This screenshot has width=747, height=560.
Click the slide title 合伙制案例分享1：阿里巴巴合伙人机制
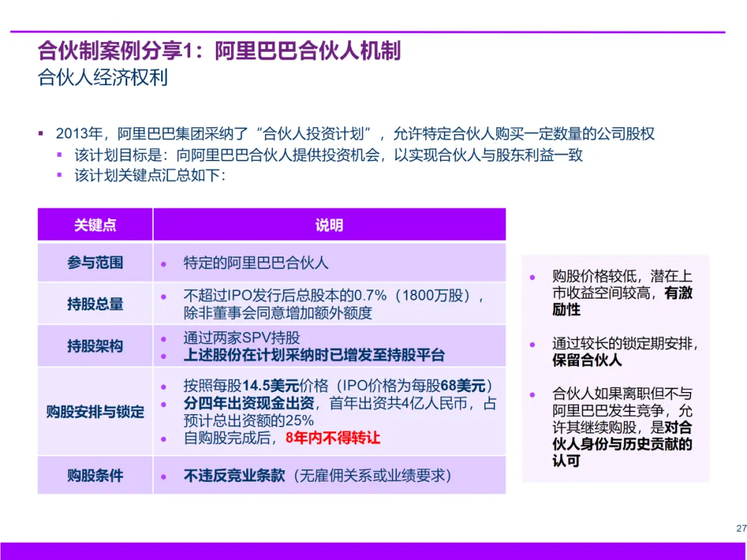(x=220, y=51)
